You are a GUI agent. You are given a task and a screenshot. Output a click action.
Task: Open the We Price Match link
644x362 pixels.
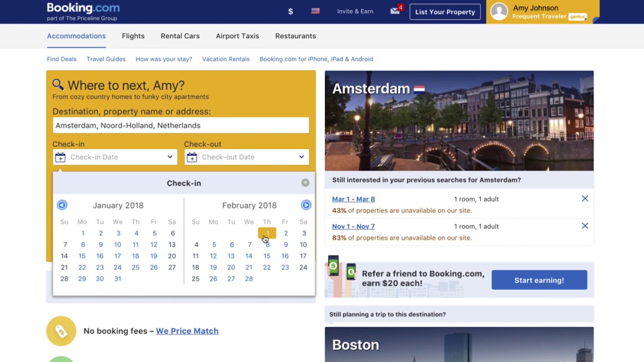[x=187, y=331]
